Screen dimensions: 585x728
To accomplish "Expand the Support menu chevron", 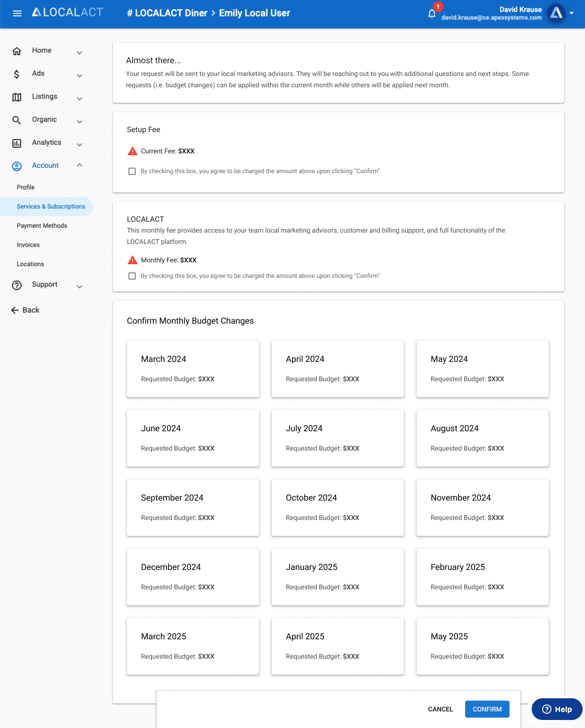I will [80, 286].
